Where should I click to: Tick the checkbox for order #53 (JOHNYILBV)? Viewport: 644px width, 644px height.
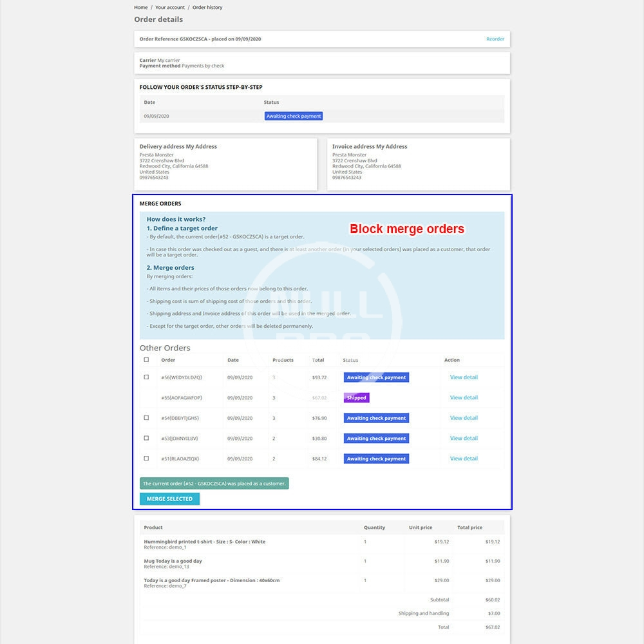146,438
